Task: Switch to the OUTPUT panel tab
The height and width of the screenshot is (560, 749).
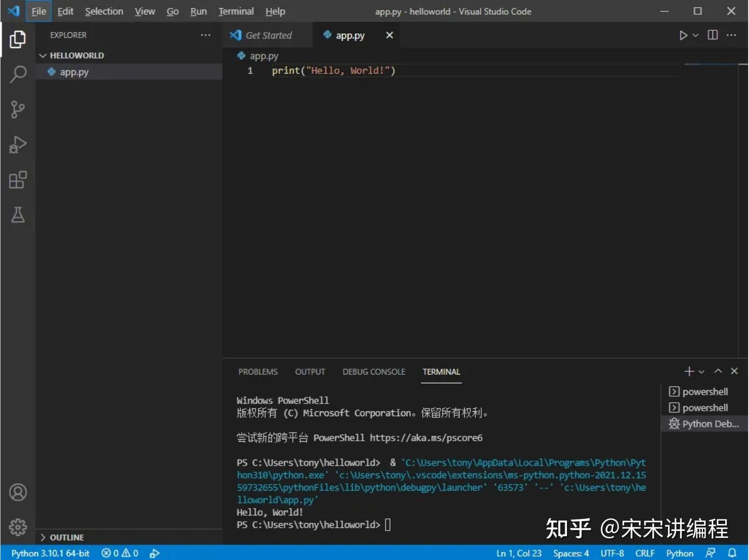Action: [310, 372]
